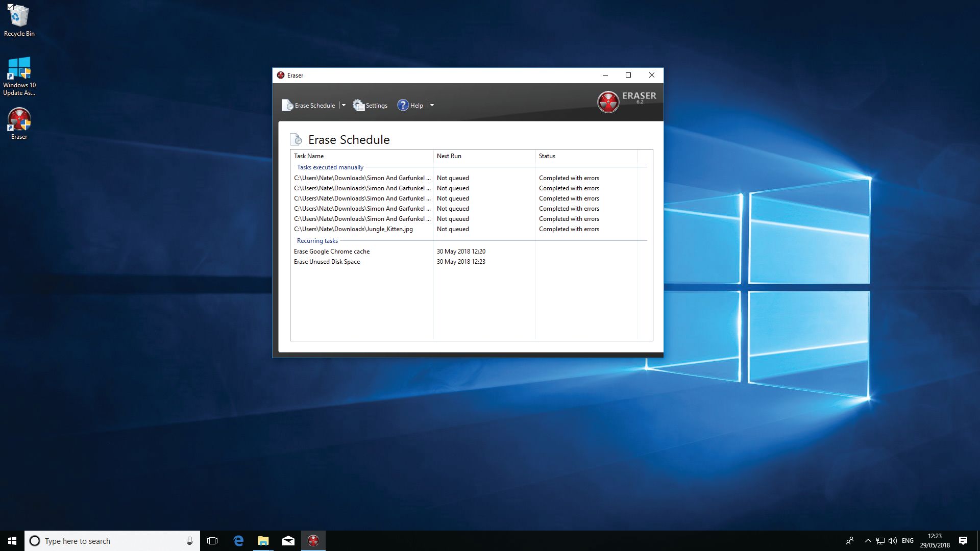This screenshot has width=980, height=551.
Task: Select the Erase Schedule menu item
Action: (x=315, y=105)
